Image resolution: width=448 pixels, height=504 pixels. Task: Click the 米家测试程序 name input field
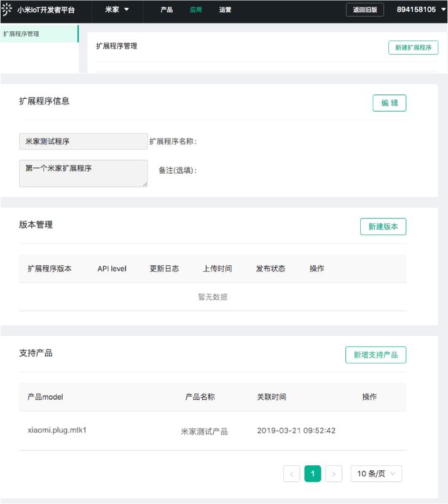point(83,141)
